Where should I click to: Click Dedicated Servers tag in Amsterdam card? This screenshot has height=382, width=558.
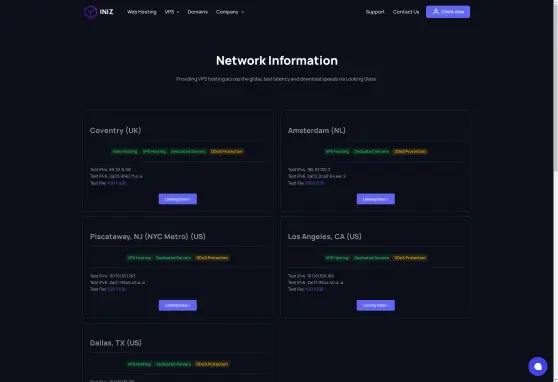(x=371, y=151)
